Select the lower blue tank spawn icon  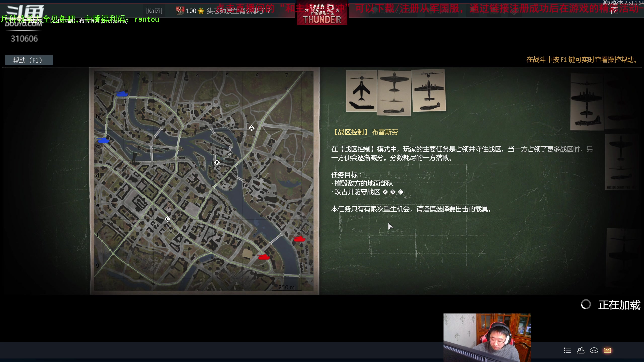pyautogui.click(x=103, y=140)
